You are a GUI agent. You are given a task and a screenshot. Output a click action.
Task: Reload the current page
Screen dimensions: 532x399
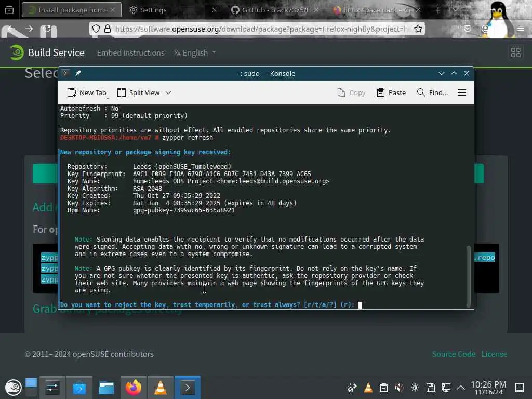pyautogui.click(x=47, y=29)
